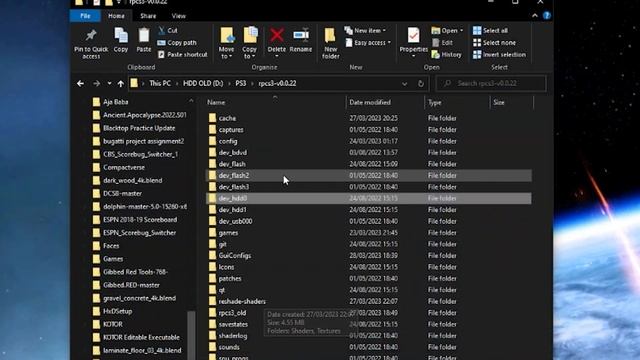Sort by the Type column header
Viewport: 640px width, 360px height.
pos(435,102)
